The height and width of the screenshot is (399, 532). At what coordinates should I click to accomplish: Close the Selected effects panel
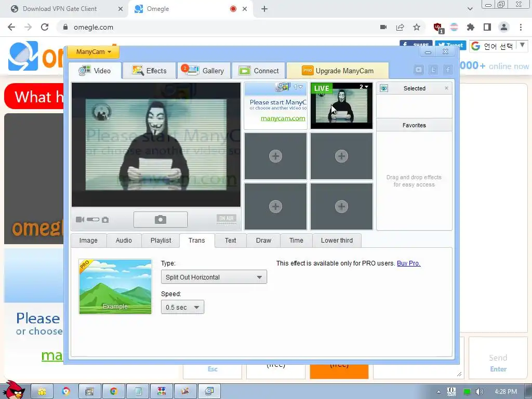pos(446,88)
